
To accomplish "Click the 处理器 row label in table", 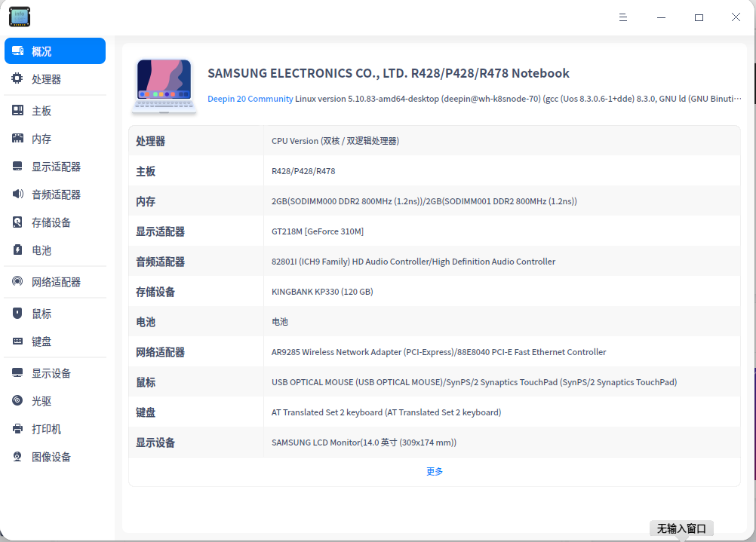I will pos(150,141).
